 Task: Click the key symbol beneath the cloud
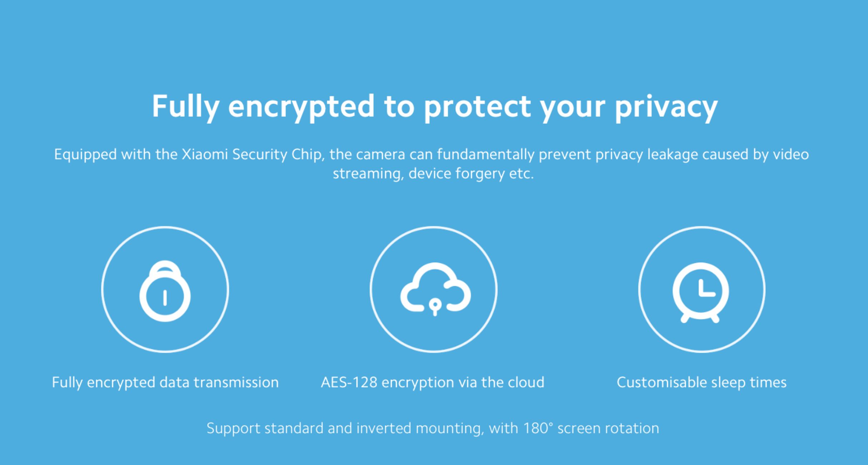click(x=435, y=308)
